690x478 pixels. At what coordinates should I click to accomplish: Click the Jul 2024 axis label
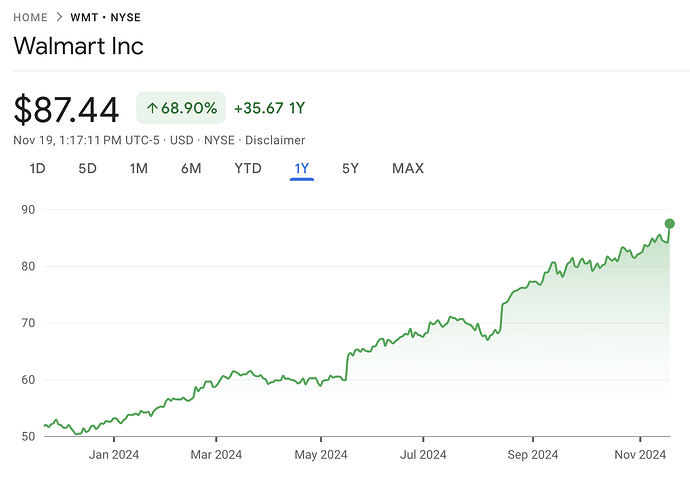coord(423,455)
